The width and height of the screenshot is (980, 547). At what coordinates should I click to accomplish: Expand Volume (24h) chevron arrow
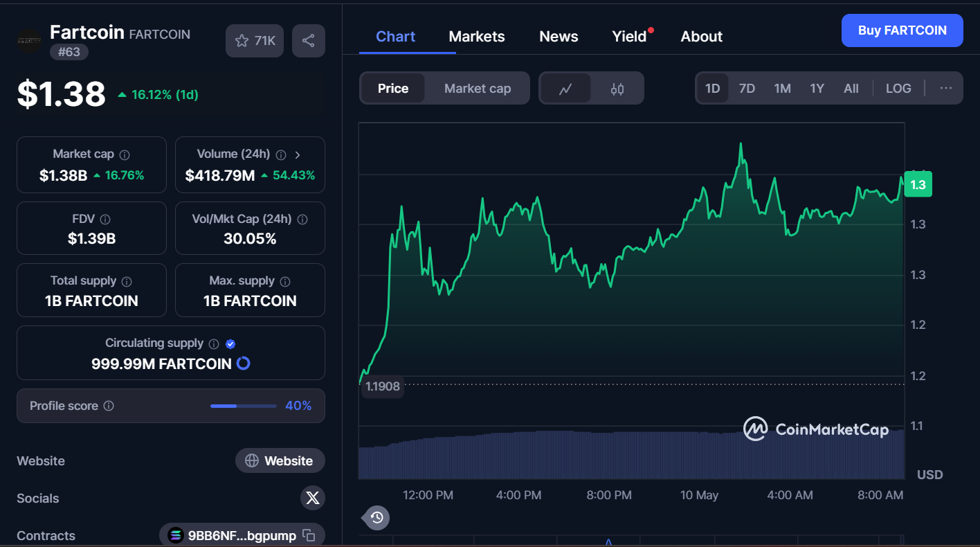298,155
